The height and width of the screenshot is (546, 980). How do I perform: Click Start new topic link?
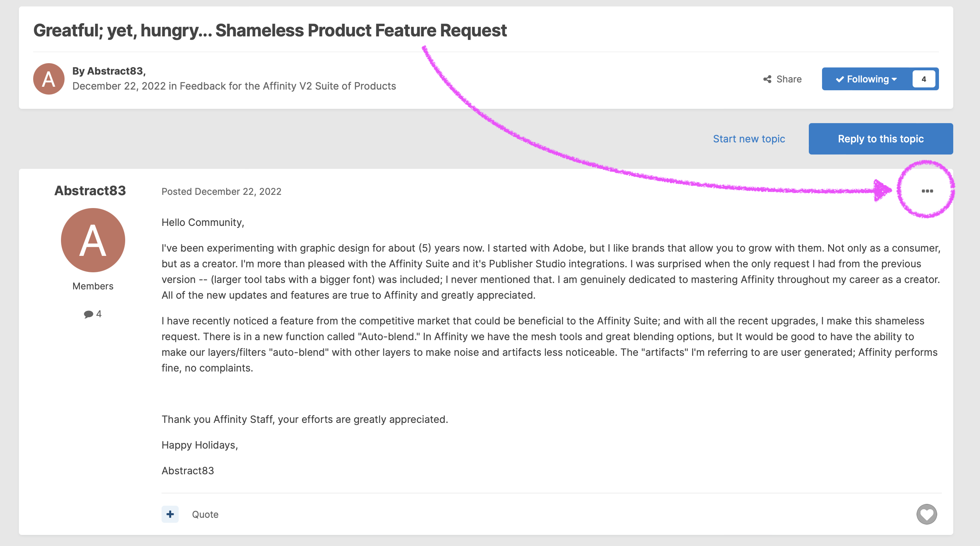(749, 138)
